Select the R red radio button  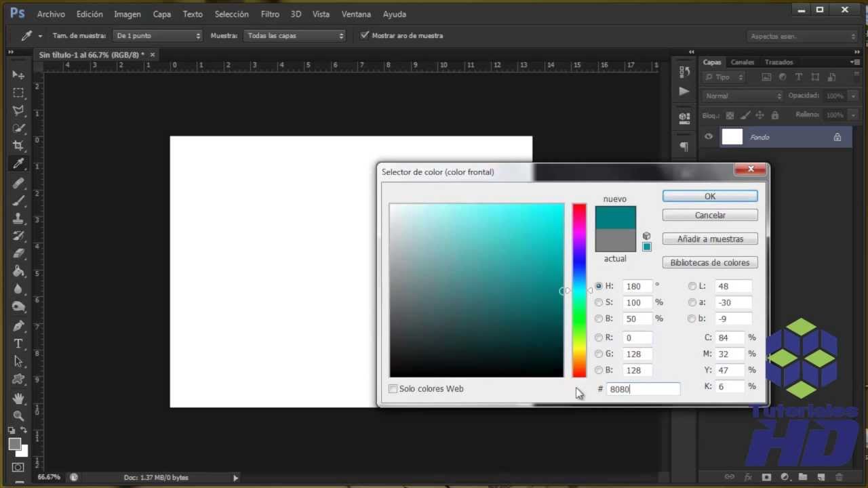click(599, 338)
